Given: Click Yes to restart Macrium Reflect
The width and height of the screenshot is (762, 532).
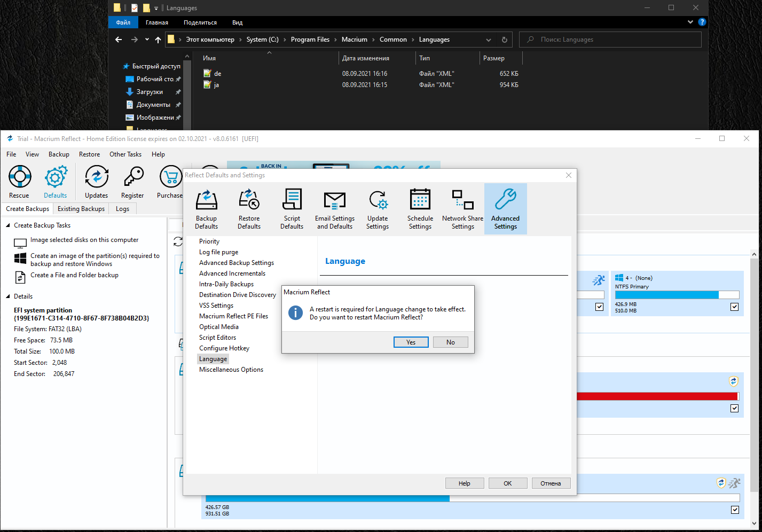Looking at the screenshot, I should (411, 342).
